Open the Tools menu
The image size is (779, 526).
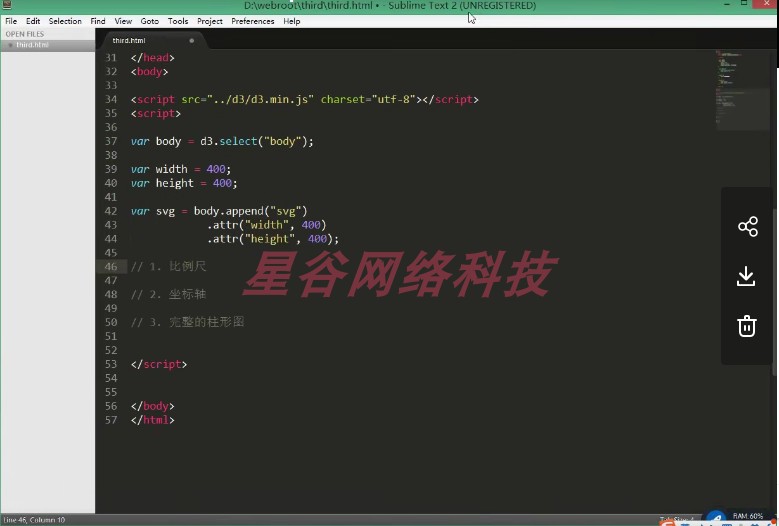click(x=178, y=21)
